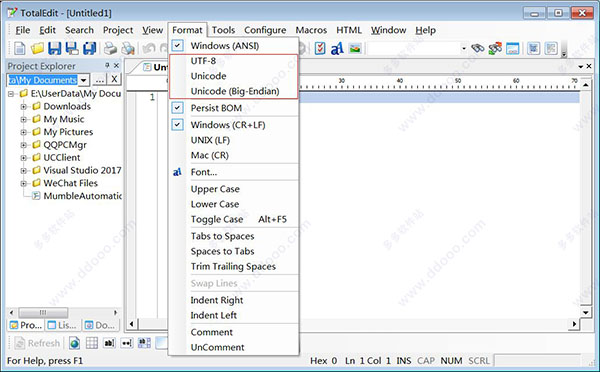Choose Mac (CR) line ending
The width and height of the screenshot is (600, 372).
pos(233,155)
